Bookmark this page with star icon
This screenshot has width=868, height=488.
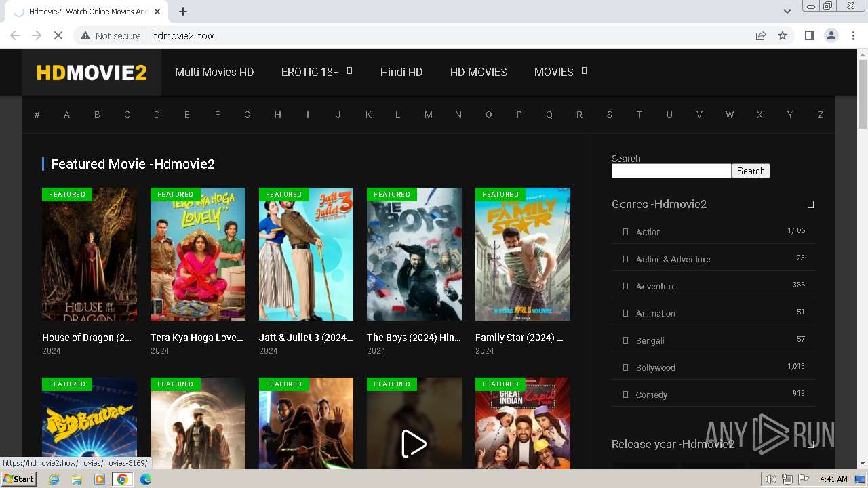pyautogui.click(x=783, y=35)
